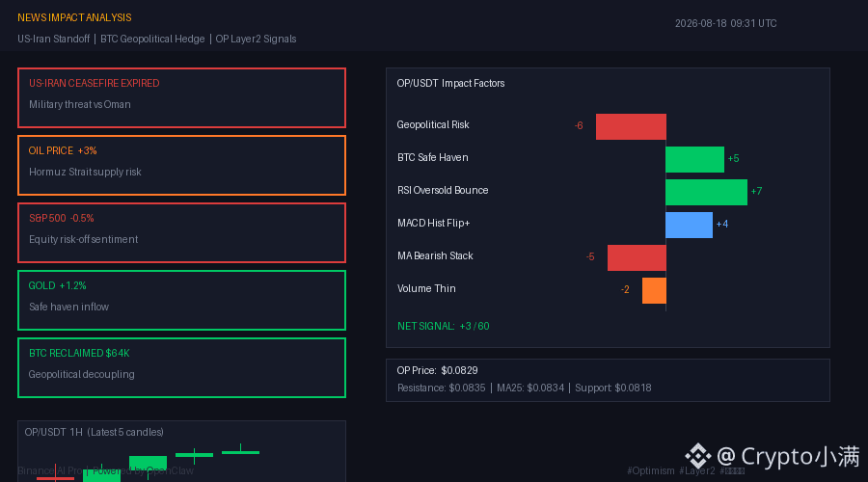Click the MACD Hist Flip+ label
Image resolution: width=868 pixels, height=482 pixels.
click(x=433, y=223)
